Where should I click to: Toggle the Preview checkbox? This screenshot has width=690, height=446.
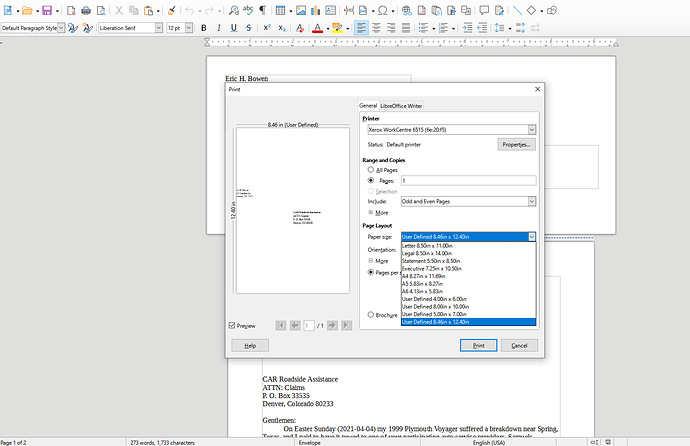(232, 325)
